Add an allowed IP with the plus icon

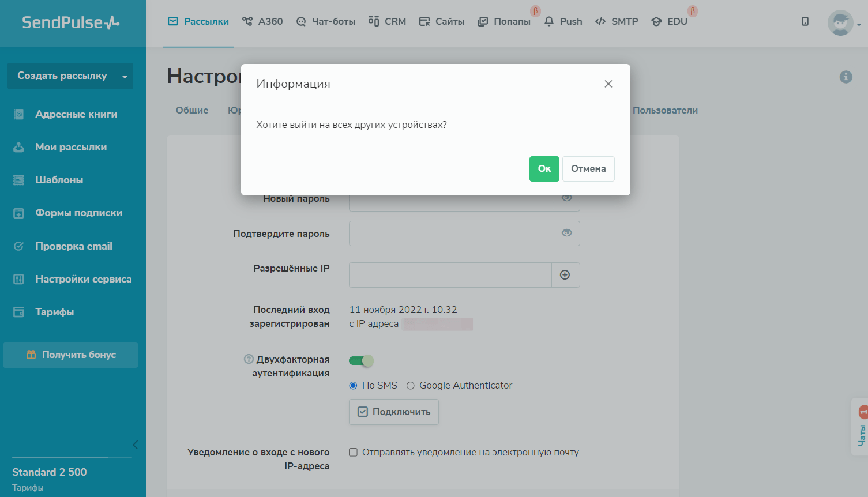(x=565, y=275)
